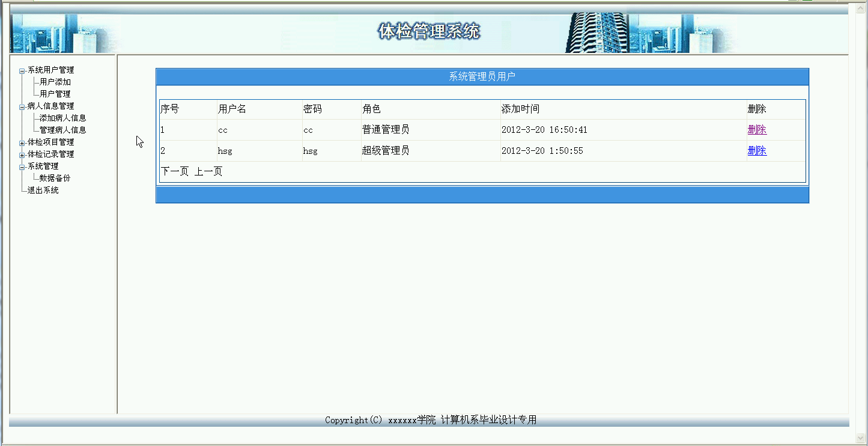Click 退出系统 to log out
Viewport: 868px width, 446px height.
[x=43, y=191]
